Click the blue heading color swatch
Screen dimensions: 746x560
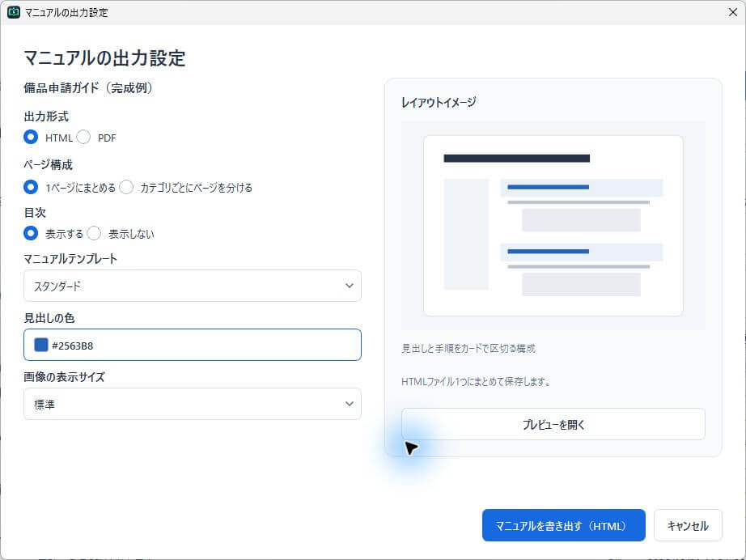point(41,345)
